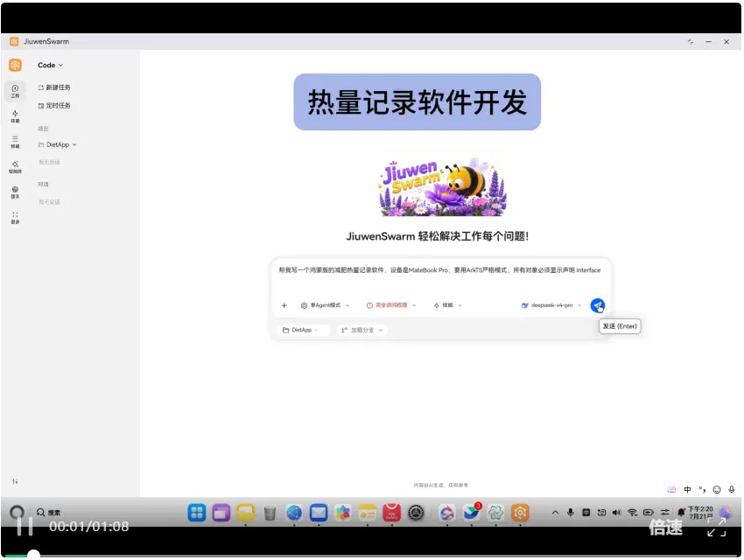Open the 更多 (More) four-dot sidebar item

coord(15,218)
